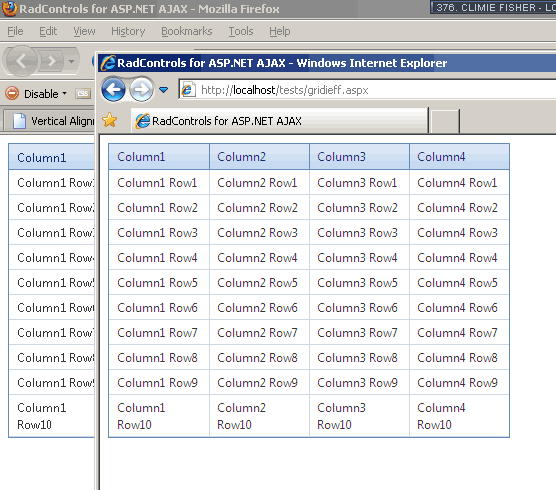Select cell 'Column3 Row2' in IE grid
This screenshot has width=556, height=490.
coord(359,207)
